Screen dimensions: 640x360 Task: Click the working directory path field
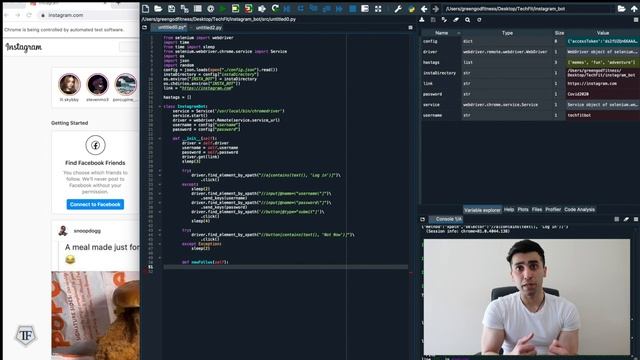click(x=529, y=9)
